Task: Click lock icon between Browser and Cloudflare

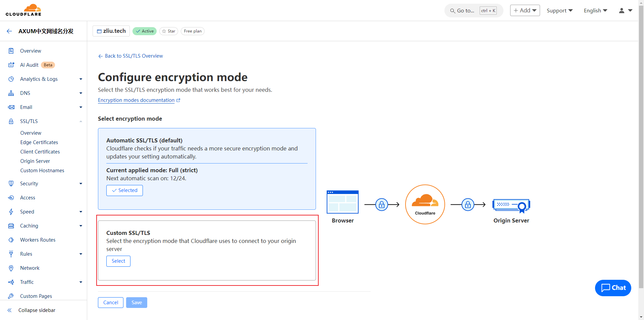Action: (x=382, y=204)
